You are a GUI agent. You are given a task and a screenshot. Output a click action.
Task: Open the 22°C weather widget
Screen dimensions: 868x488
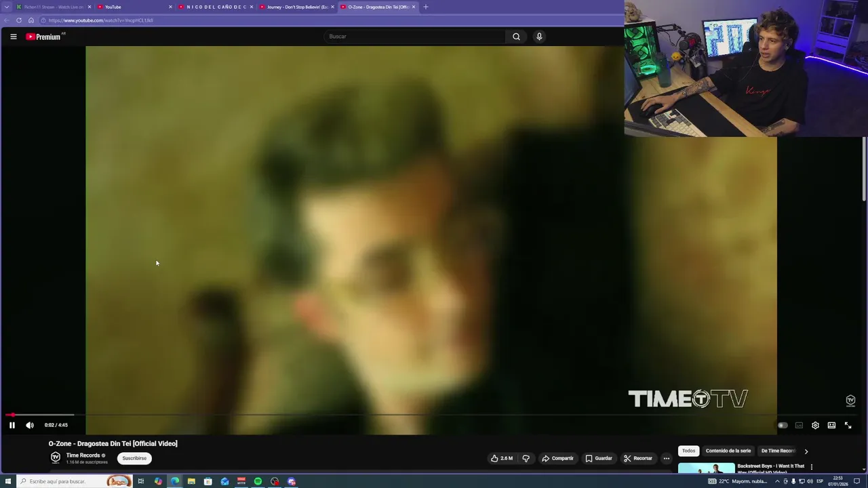[x=738, y=481]
